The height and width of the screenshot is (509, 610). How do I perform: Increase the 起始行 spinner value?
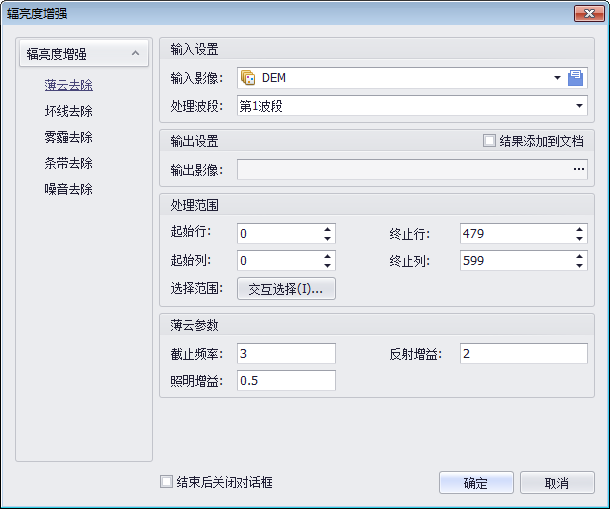click(x=327, y=229)
